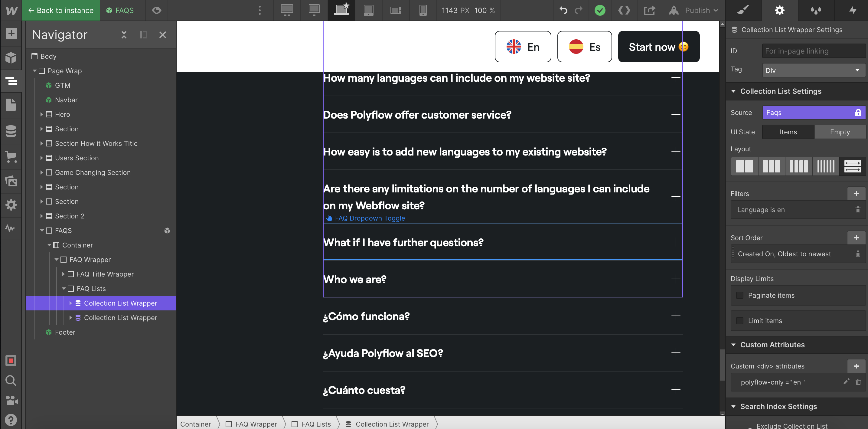Add a new sort order

(856, 237)
